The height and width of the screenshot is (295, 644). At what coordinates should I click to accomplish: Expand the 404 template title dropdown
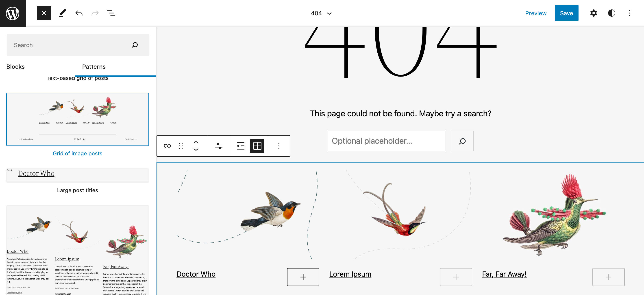[x=329, y=13]
